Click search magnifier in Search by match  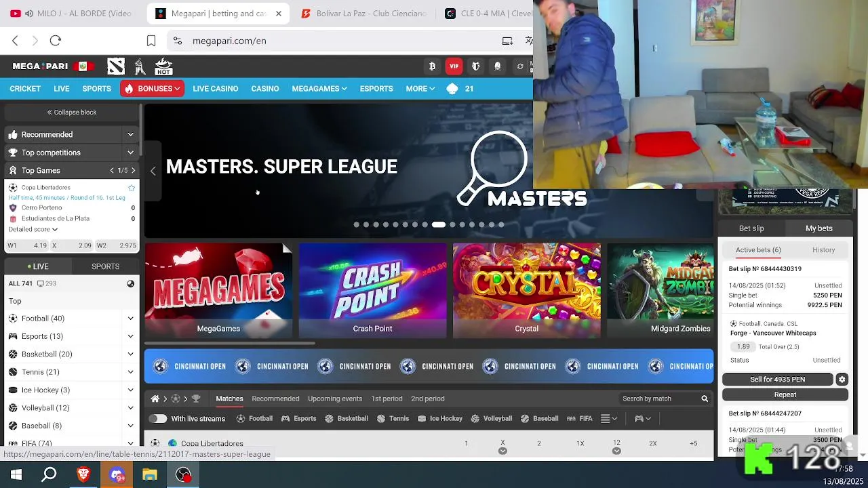coord(705,399)
